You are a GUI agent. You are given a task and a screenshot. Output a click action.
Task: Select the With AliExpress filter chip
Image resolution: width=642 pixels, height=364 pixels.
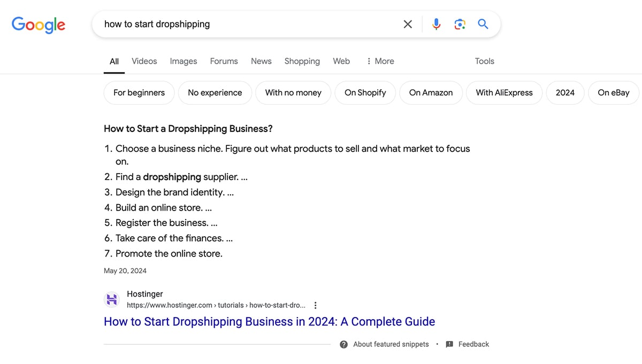504,92
